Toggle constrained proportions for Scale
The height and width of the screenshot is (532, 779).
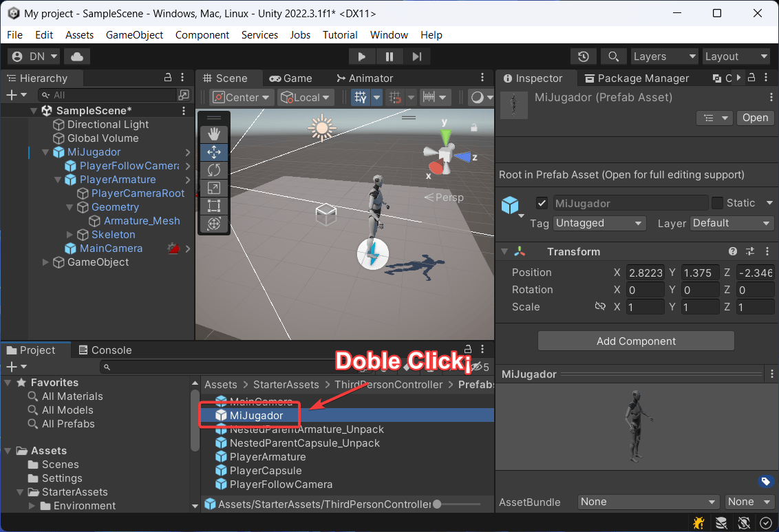[599, 306]
